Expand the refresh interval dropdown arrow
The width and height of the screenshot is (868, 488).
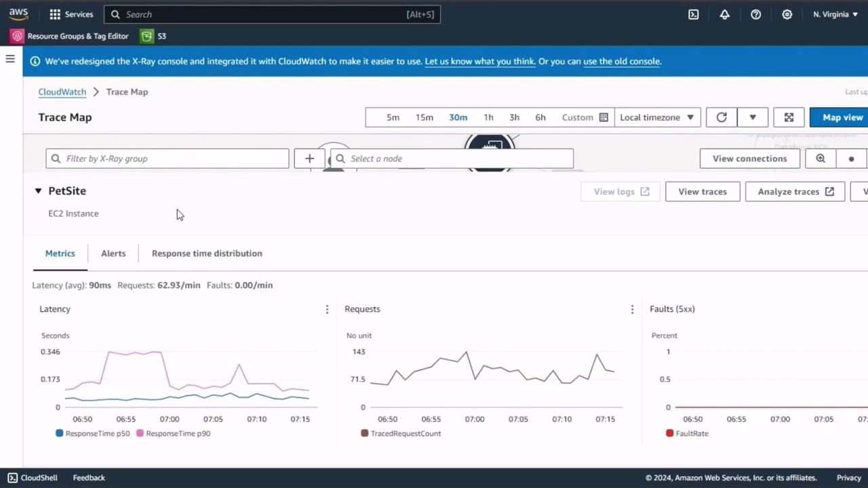pos(753,117)
